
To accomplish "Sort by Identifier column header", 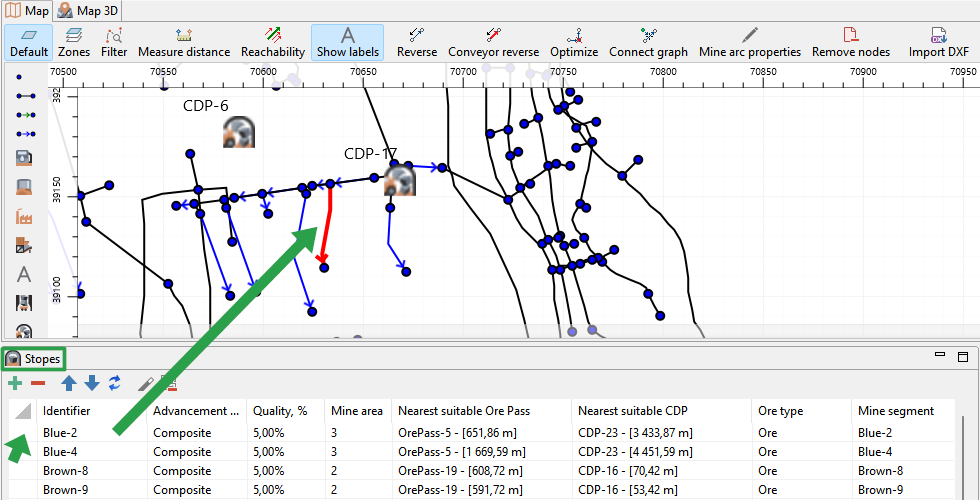I will pyautogui.click(x=92, y=411).
